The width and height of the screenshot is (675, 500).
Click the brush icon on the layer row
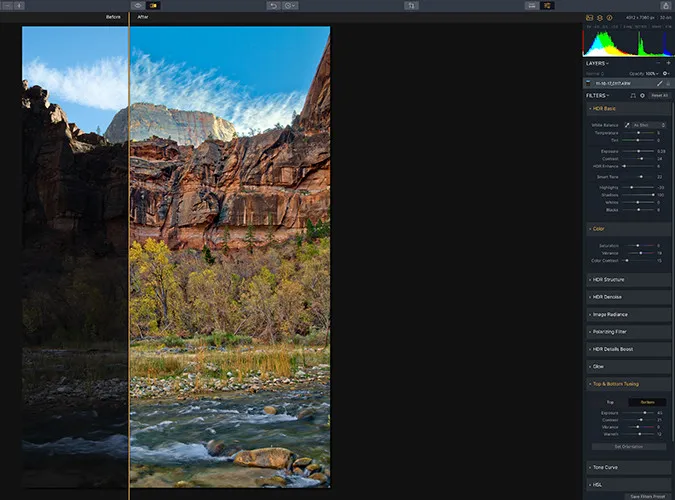(660, 83)
